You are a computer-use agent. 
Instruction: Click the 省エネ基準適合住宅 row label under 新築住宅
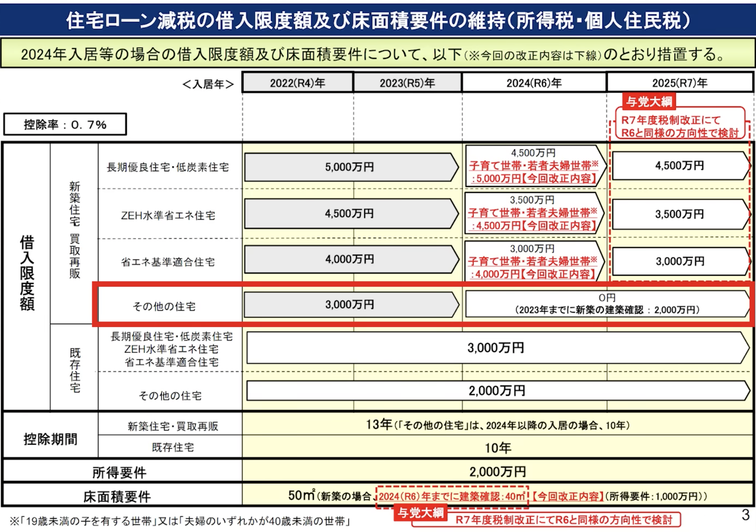click(x=168, y=262)
